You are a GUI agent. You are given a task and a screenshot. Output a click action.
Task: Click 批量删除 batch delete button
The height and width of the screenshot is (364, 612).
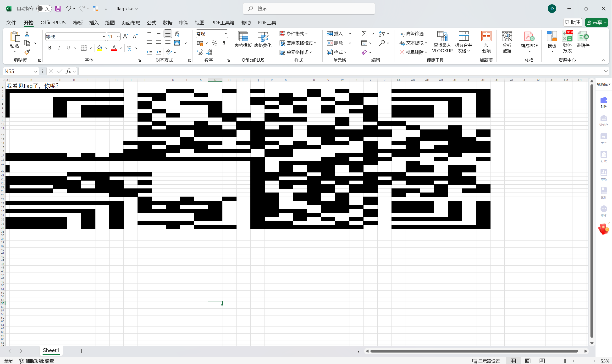click(414, 52)
